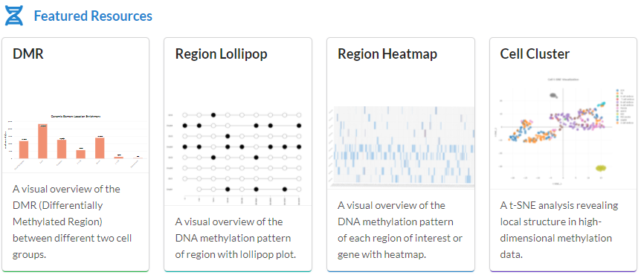This screenshot has height=278, width=644.
Task: Read the DMR description text
Action: point(72,222)
